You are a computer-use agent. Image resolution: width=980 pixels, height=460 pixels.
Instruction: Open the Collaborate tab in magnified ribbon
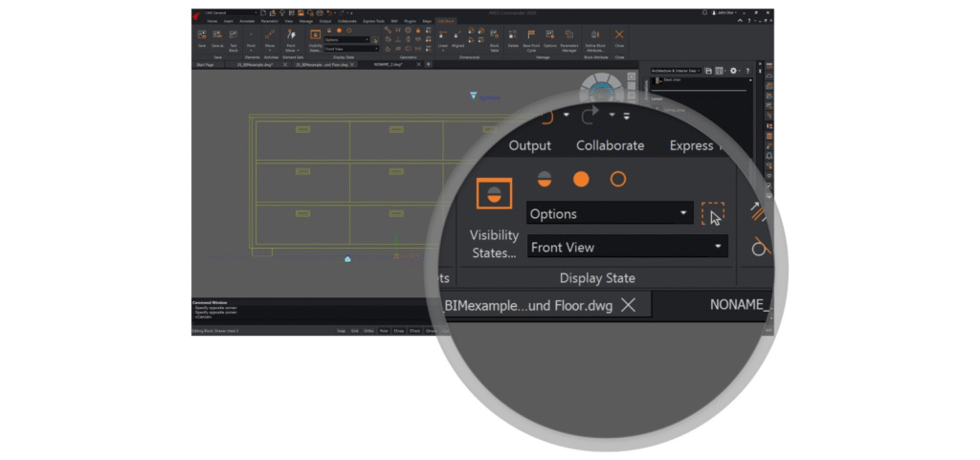click(x=610, y=145)
